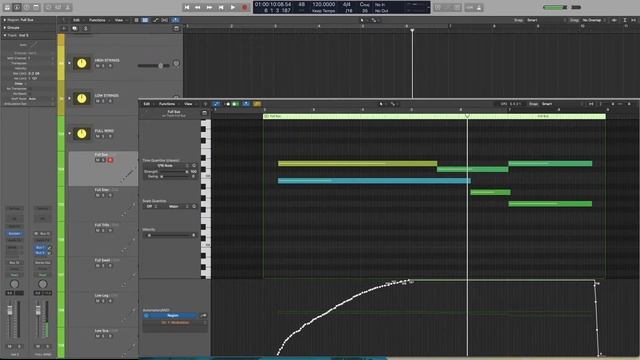Toggle MIDI Draw automation button in the piano roll
The height and width of the screenshot is (360, 640).
(216, 104)
